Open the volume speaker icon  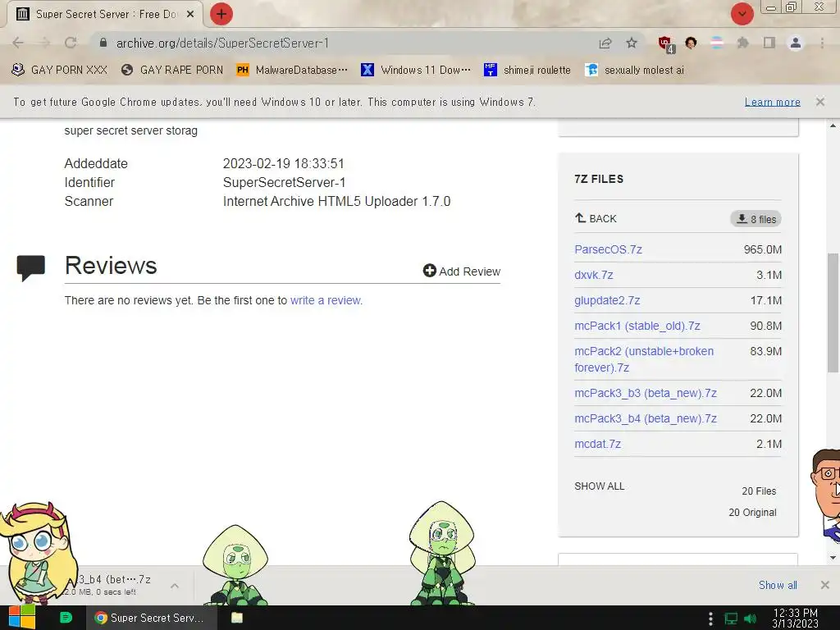coord(750,619)
